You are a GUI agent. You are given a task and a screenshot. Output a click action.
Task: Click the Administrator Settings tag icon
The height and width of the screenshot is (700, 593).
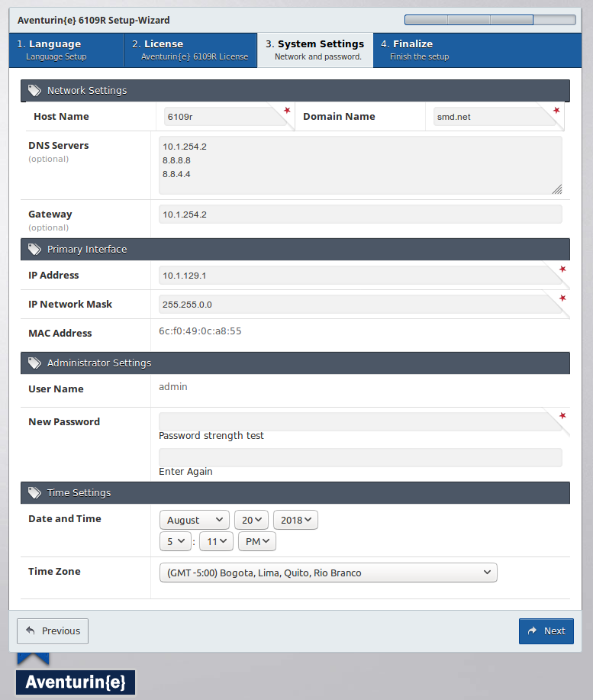click(34, 363)
